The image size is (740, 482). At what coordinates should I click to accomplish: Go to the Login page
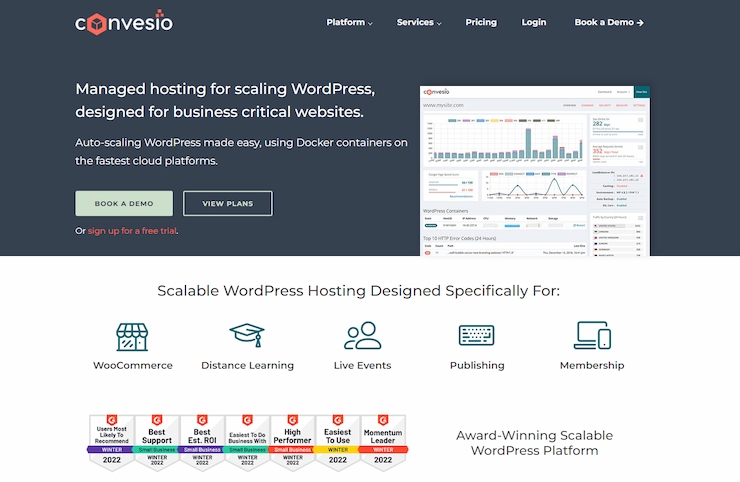click(534, 22)
